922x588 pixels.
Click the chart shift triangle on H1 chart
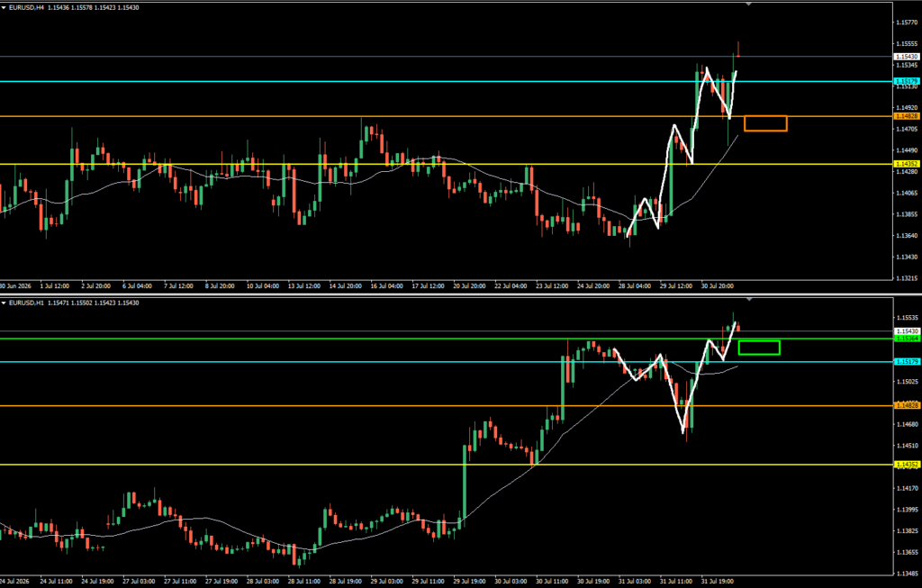[748, 300]
